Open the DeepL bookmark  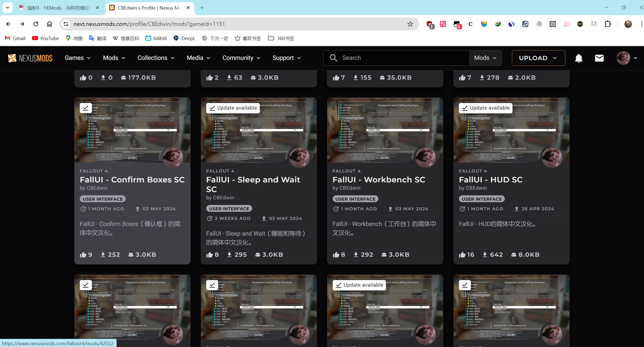184,38
